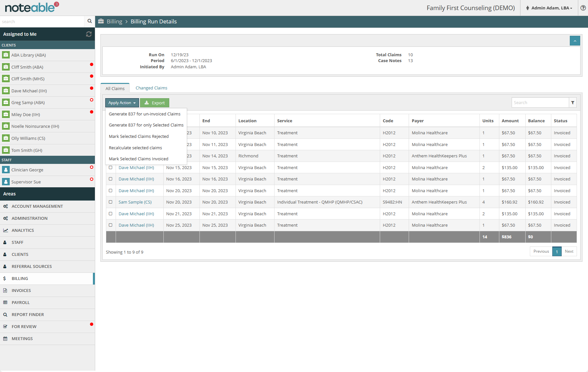Select Mark Selected Claims Rejected
The image size is (588, 372).
(139, 136)
